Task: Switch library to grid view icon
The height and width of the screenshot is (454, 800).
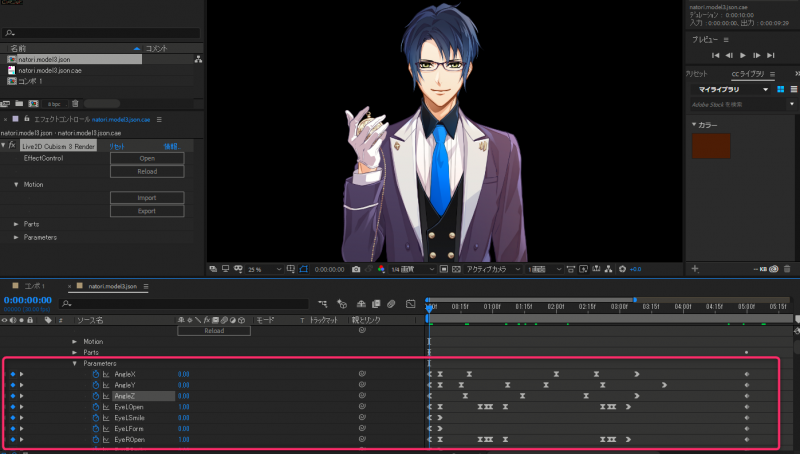Action: (x=780, y=89)
